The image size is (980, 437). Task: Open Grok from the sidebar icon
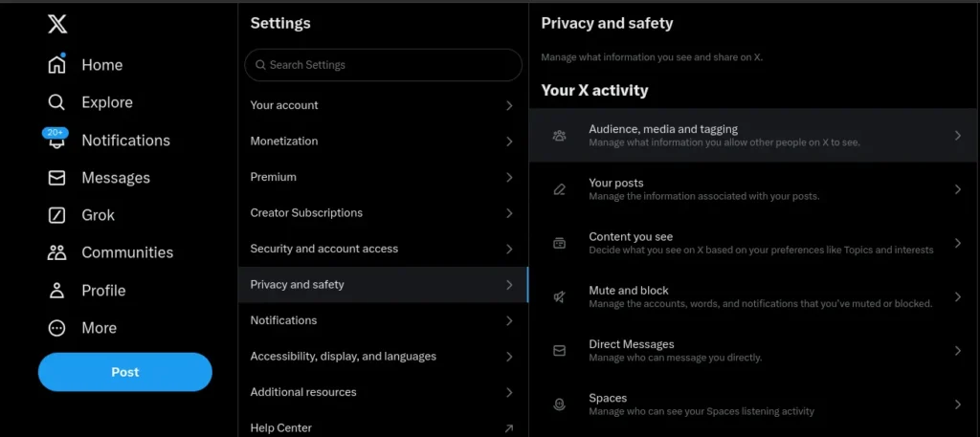coord(57,215)
